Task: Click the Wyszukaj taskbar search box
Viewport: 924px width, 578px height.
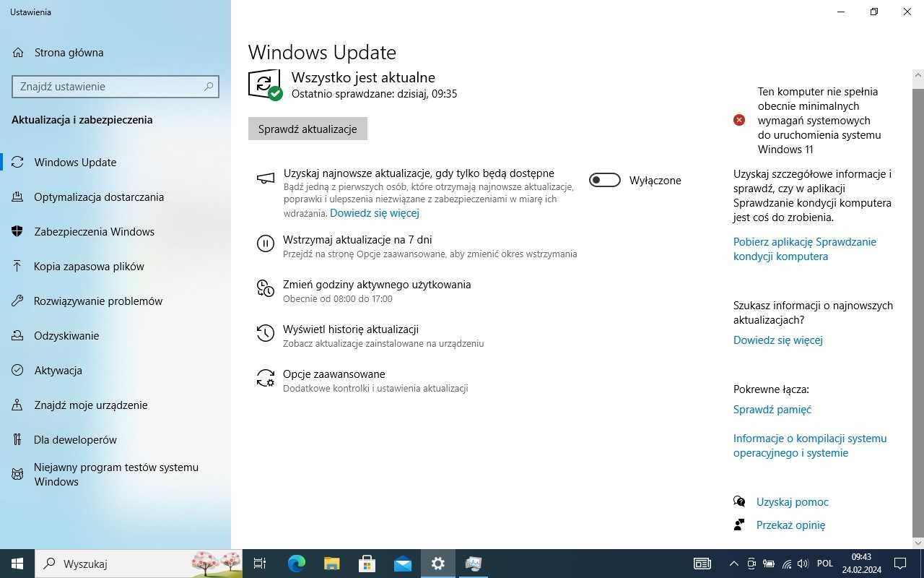Action: [x=138, y=564]
